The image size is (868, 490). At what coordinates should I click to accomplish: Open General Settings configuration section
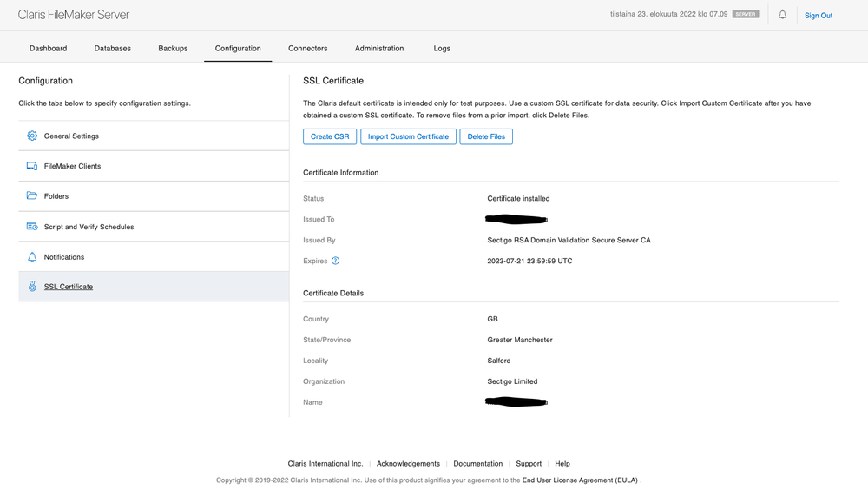[x=154, y=136]
